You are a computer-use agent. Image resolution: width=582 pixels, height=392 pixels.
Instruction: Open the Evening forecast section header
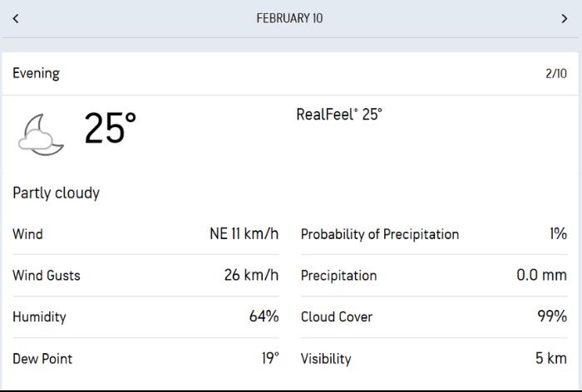[x=36, y=73]
